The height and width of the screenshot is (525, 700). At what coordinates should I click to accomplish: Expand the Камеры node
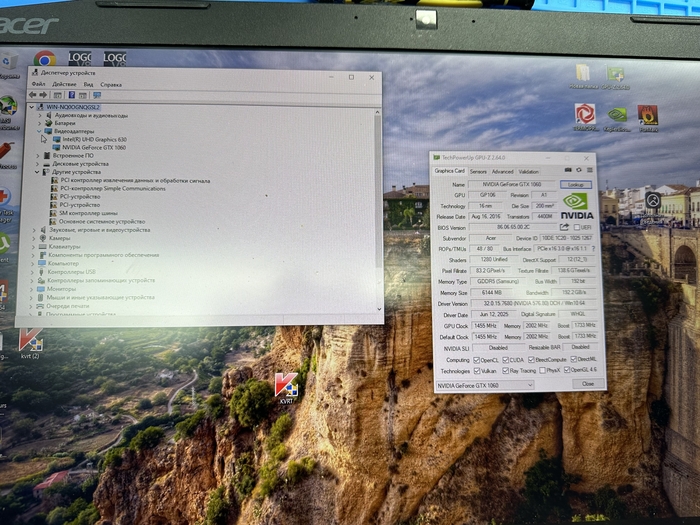click(34, 238)
